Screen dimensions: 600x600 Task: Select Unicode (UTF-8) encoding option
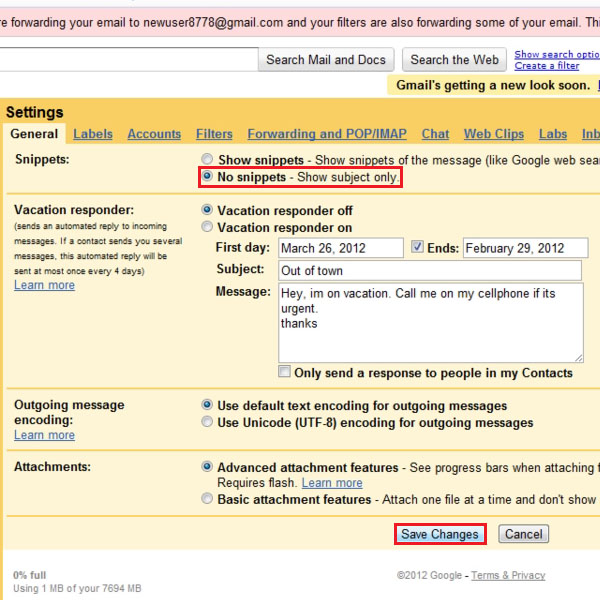point(207,422)
